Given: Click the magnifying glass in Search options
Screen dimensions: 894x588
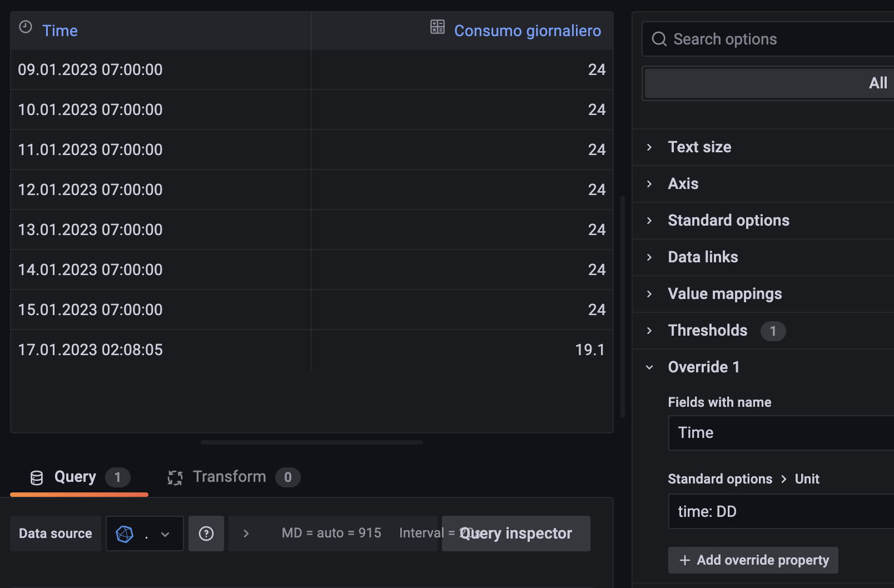Looking at the screenshot, I should [x=659, y=39].
